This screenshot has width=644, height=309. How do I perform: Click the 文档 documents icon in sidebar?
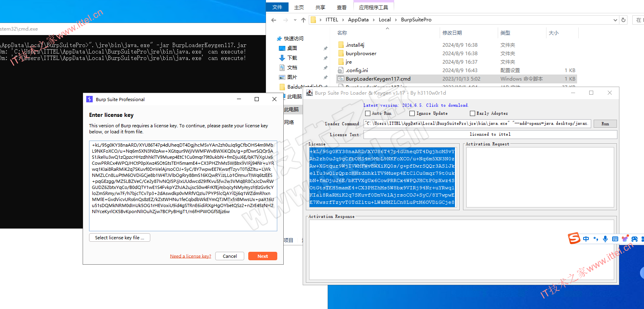(x=282, y=68)
